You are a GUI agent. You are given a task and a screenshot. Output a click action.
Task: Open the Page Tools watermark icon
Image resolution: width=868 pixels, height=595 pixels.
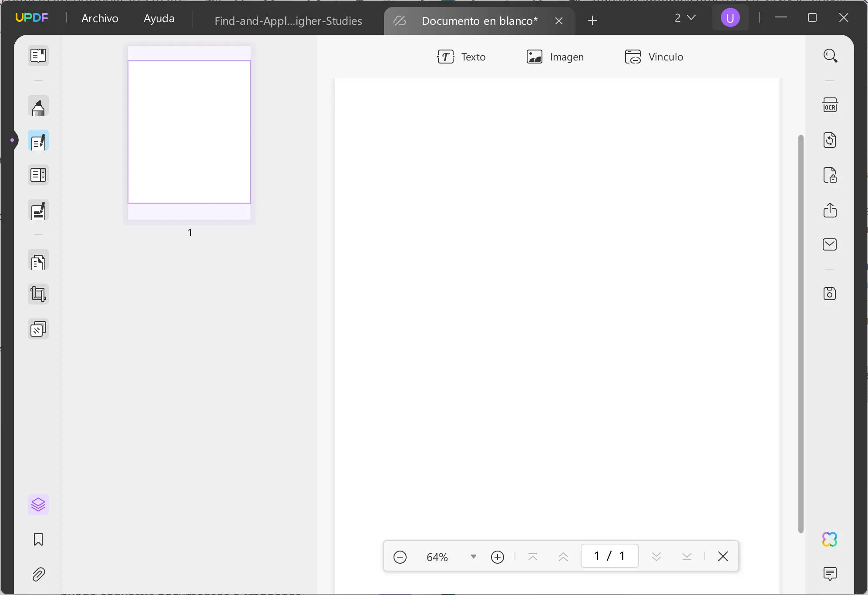38,329
